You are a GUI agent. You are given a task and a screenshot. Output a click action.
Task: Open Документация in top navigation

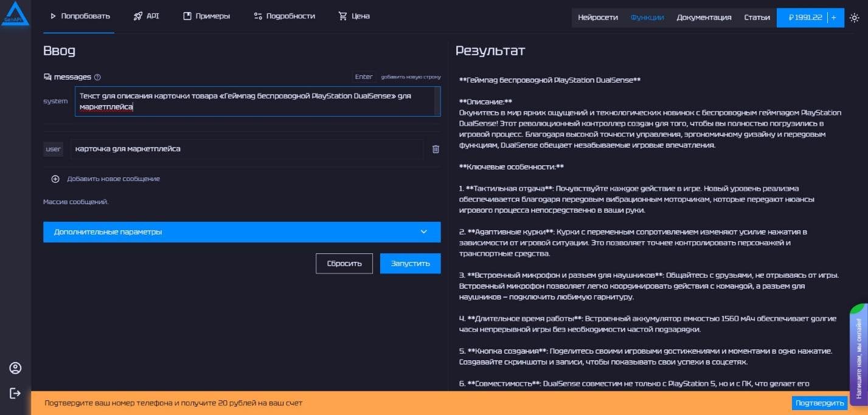[704, 18]
